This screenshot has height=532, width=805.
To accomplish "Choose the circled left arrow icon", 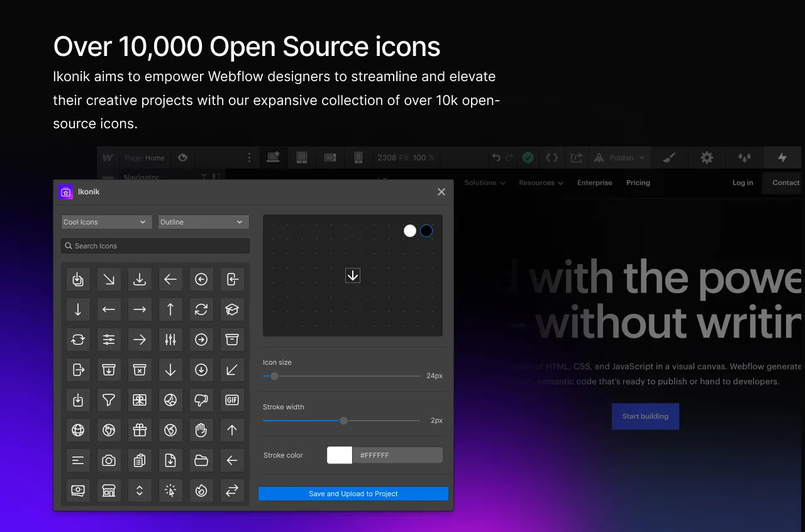I will pos(201,279).
